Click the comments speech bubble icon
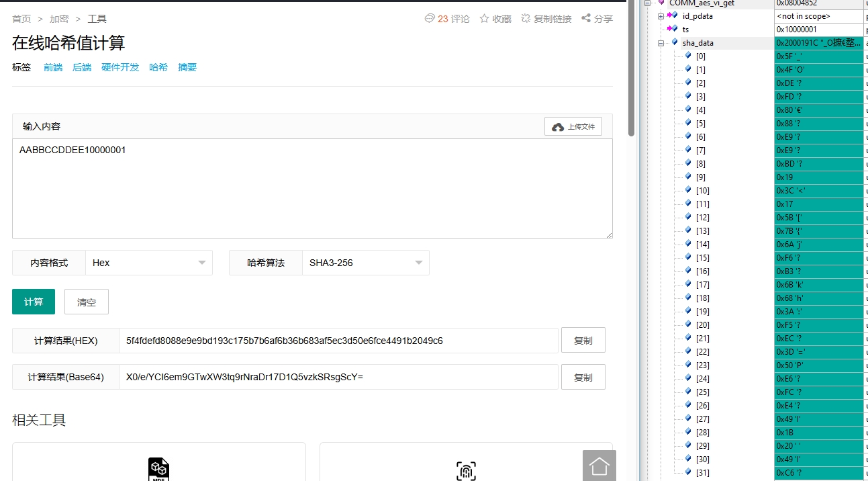The image size is (868, 481). point(430,19)
